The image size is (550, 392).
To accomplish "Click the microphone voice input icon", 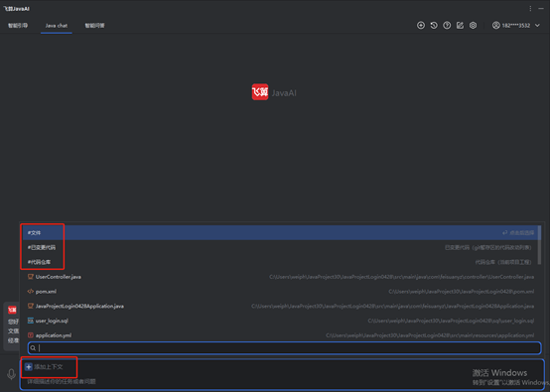I will 11,374.
